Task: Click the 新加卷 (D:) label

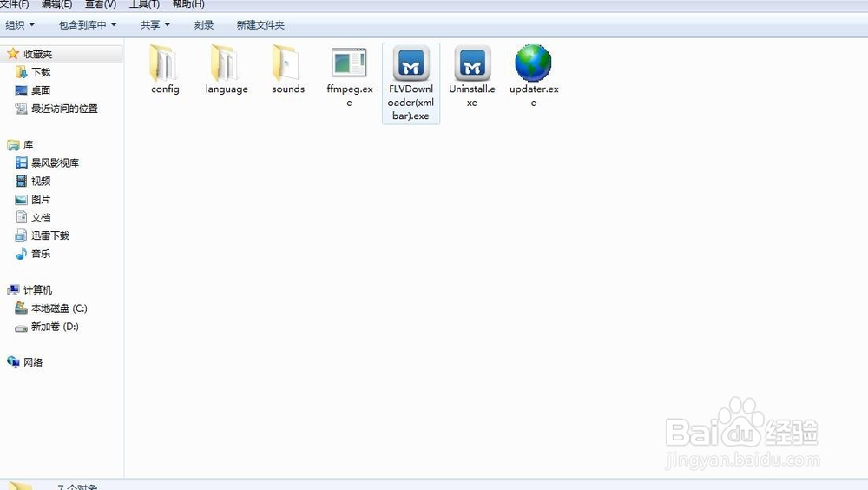Action: (55, 327)
